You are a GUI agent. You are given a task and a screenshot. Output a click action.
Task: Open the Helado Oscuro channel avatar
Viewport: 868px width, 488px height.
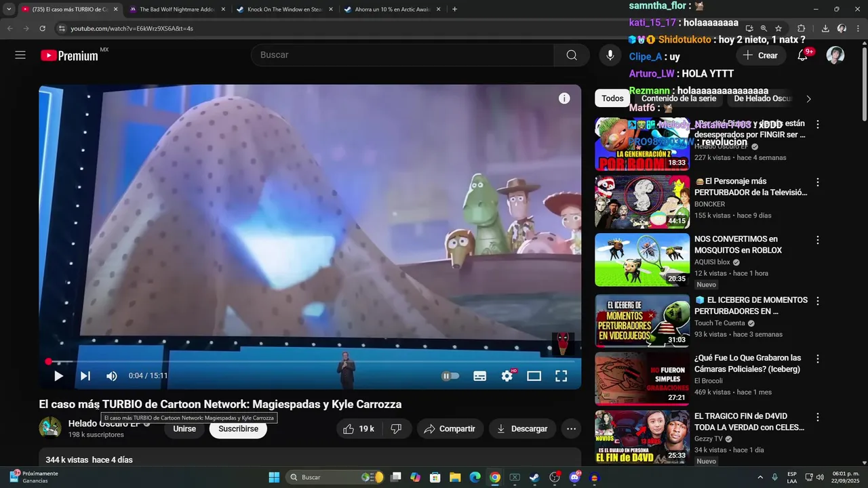coord(50,428)
